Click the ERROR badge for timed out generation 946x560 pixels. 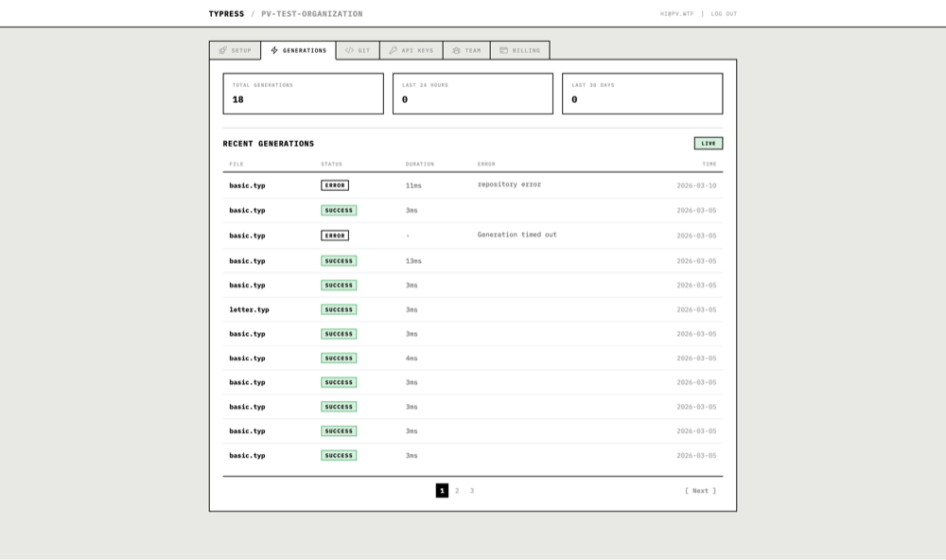click(x=335, y=236)
